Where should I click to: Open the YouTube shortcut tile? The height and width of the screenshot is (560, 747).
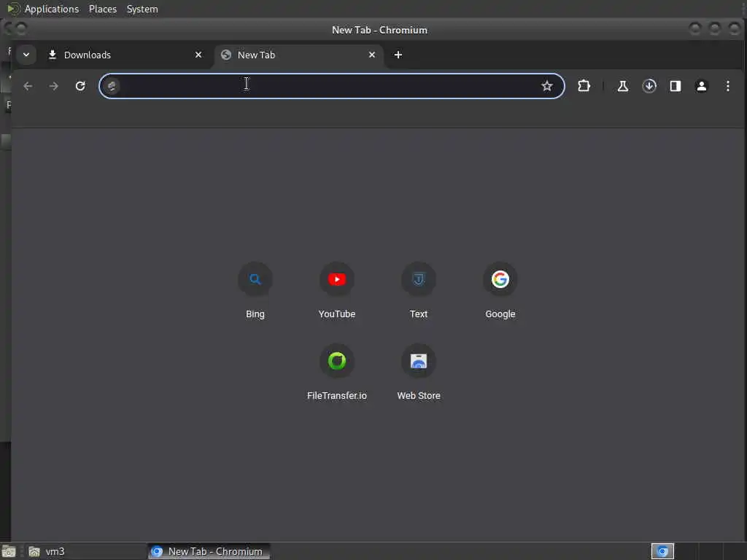337,291
